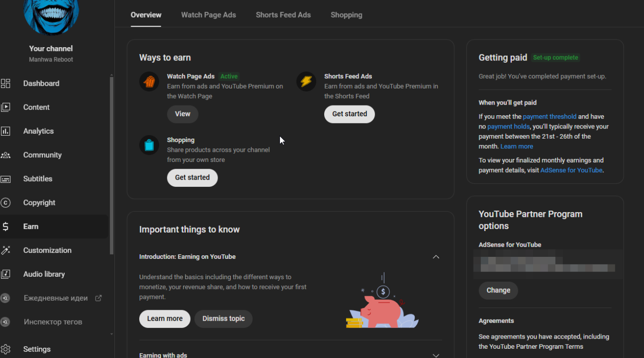
Task: Open the payment threshold link
Action: coord(550,117)
